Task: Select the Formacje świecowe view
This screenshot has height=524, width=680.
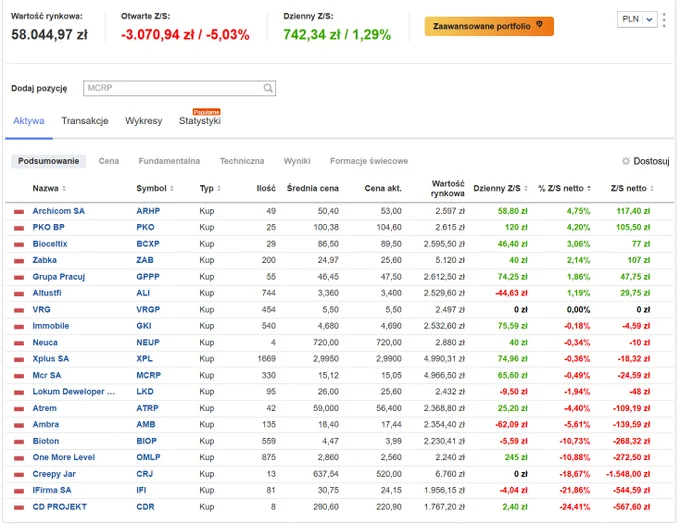Action: click(x=369, y=161)
